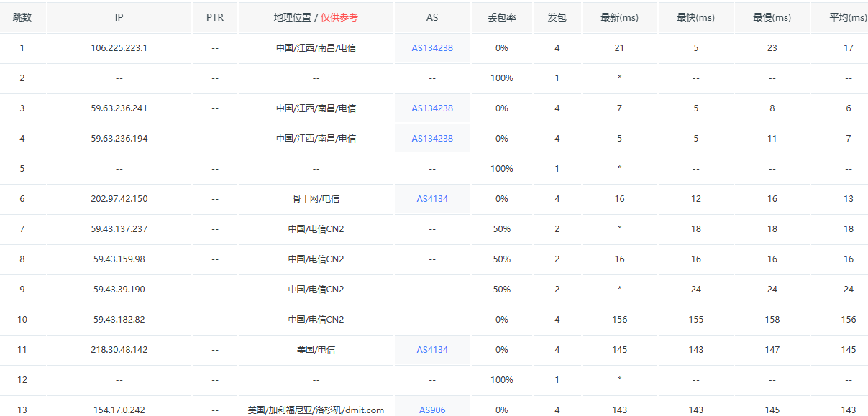This screenshot has width=868, height=416.
Task: Click the IP column header
Action: click(119, 17)
